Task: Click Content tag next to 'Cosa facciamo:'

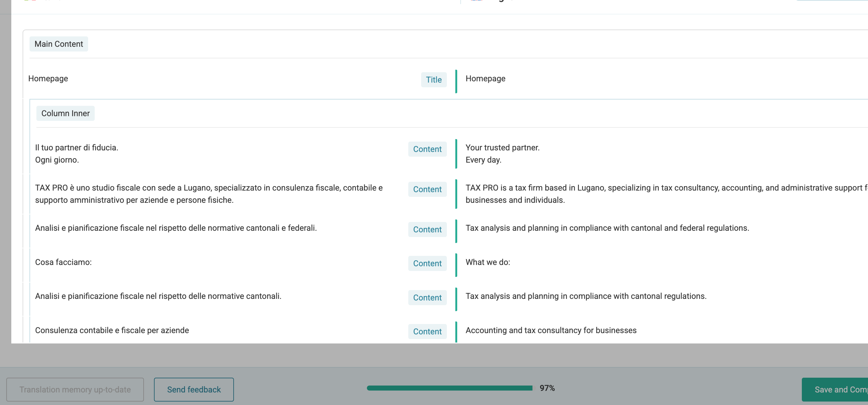Action: click(x=427, y=263)
